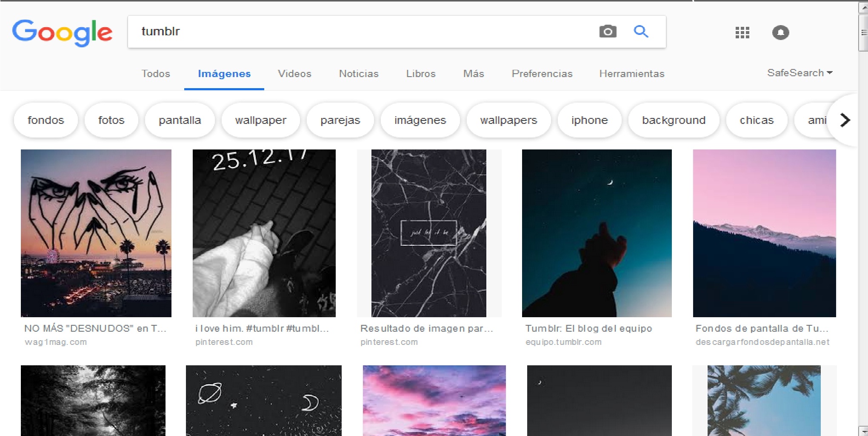Open the black marble wallpaper image

pos(429,233)
